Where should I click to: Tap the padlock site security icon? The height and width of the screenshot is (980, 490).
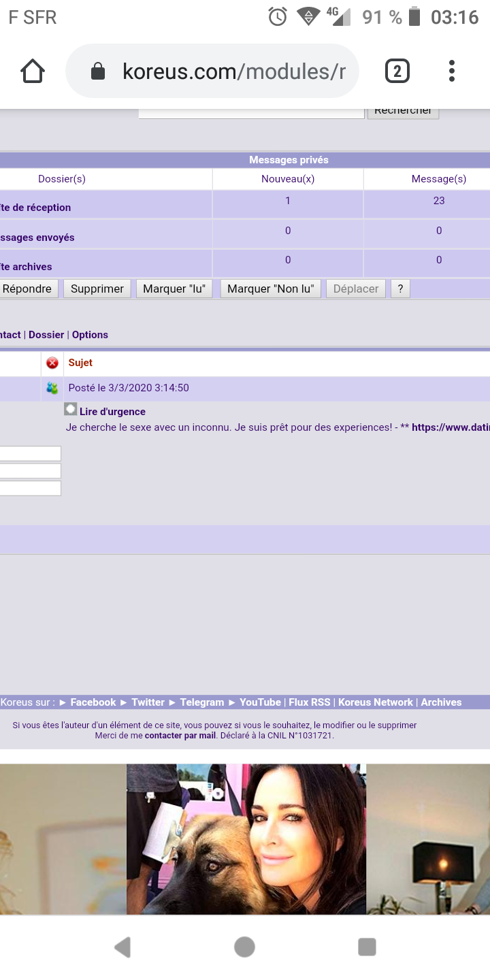point(98,71)
